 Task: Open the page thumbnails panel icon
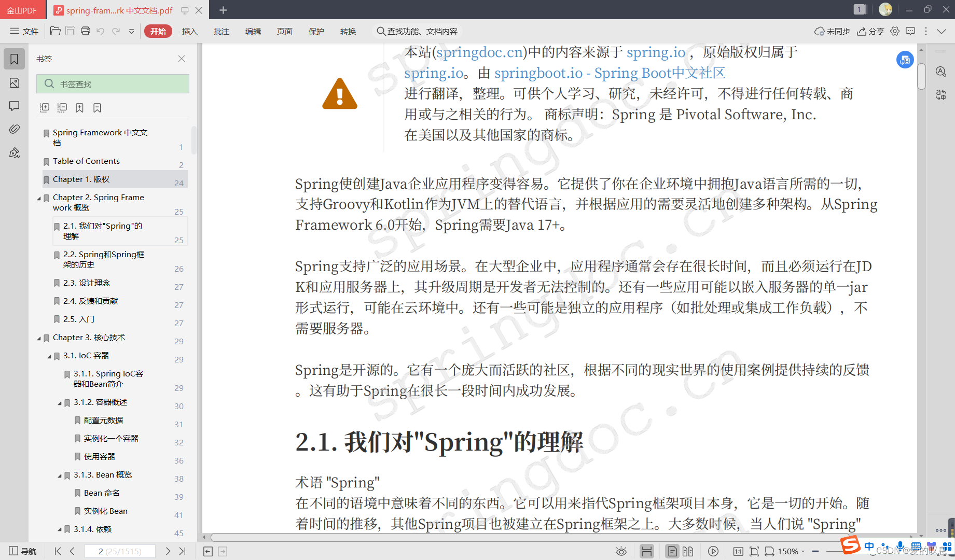14,82
